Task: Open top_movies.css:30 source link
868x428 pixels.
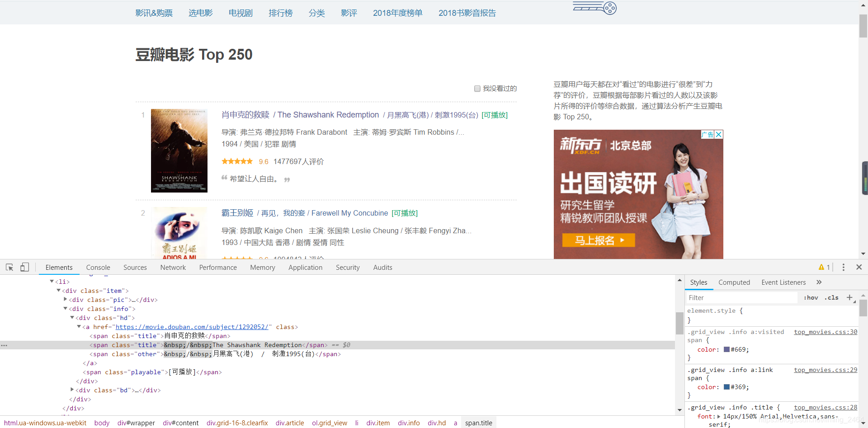Action: [x=826, y=332]
